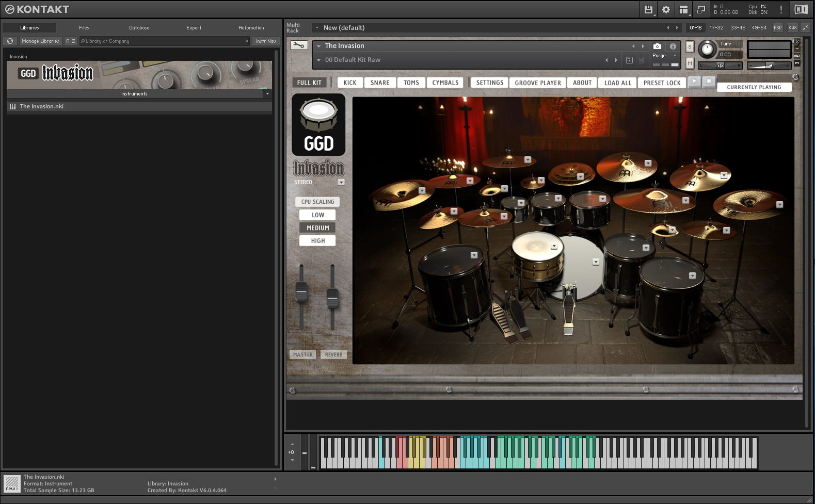815x504 pixels.
Task: Open Kontakt options gear icon
Action: click(x=666, y=9)
